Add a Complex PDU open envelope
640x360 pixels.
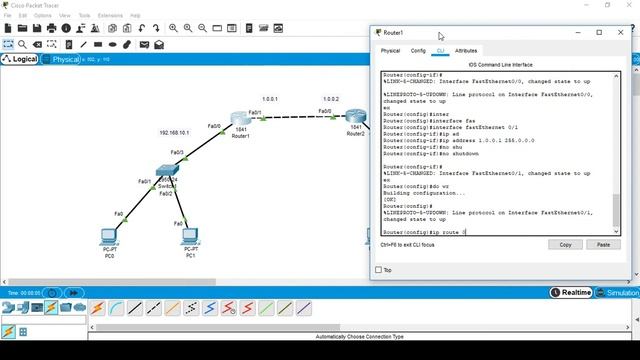[x=159, y=44]
